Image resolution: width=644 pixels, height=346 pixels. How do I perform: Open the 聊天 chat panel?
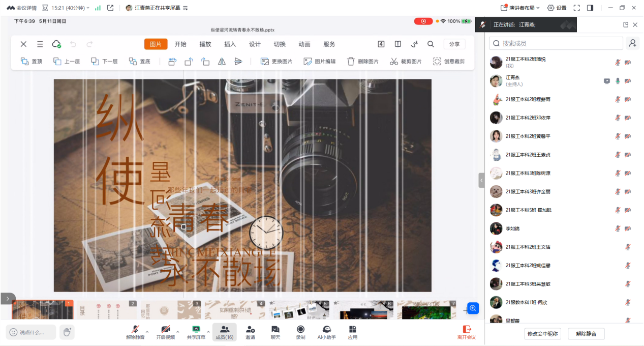click(x=275, y=332)
